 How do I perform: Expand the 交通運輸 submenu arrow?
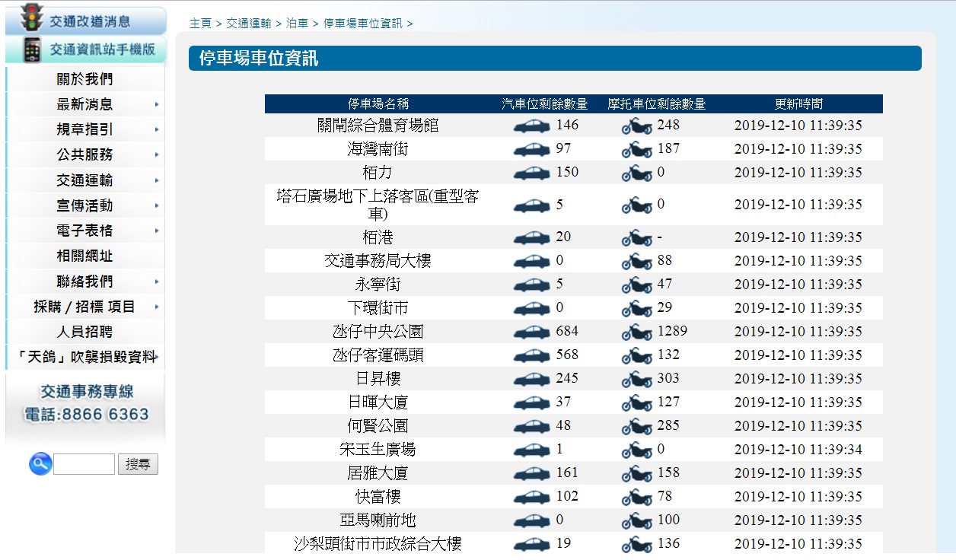pyautogui.click(x=157, y=180)
